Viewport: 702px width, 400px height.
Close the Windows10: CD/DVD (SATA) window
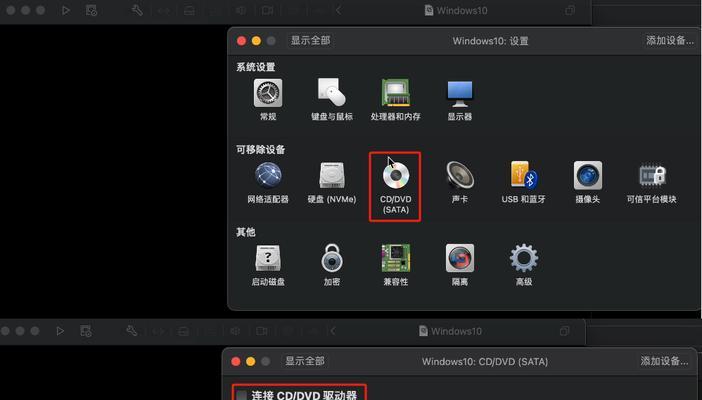236,361
